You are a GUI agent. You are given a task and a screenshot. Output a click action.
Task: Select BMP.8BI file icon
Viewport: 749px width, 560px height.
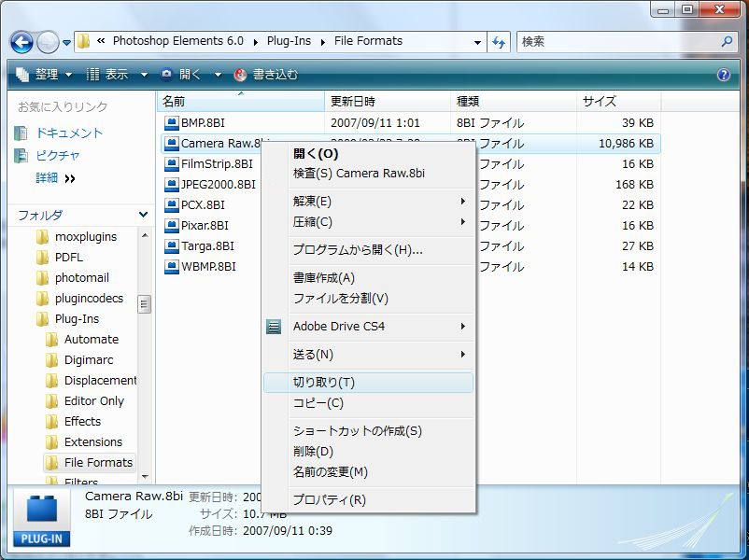pyautogui.click(x=171, y=123)
